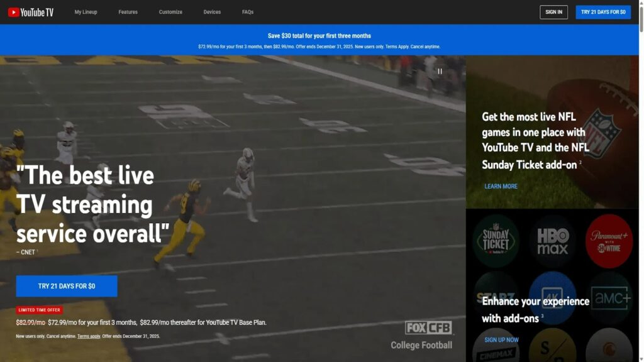
Task: Click Learn More about NFL Sunday Ticket
Action: tap(501, 186)
